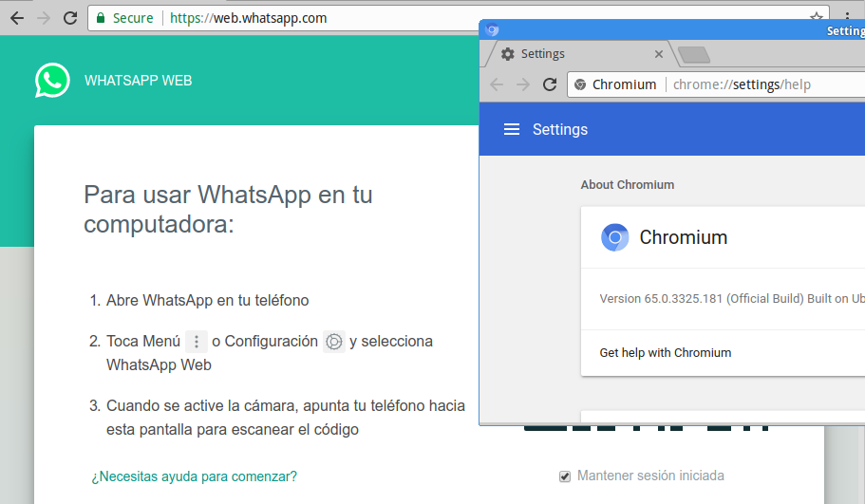
Task: Click back arrow in WhatsApp browser window
Action: pyautogui.click(x=17, y=18)
